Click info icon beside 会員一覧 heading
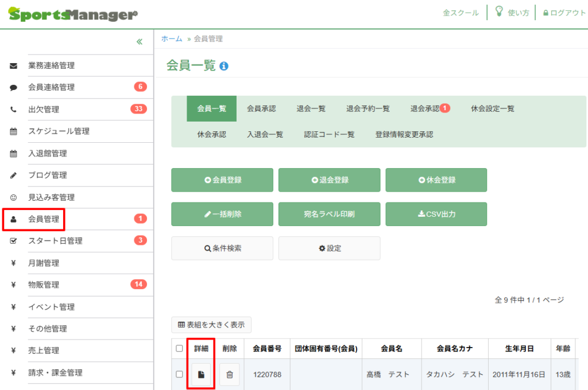Image resolution: width=588 pixels, height=390 pixels. (x=224, y=66)
